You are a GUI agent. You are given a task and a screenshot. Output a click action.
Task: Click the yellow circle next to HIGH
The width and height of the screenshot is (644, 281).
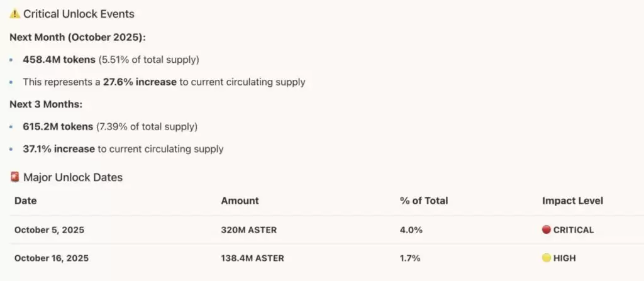[546, 258]
